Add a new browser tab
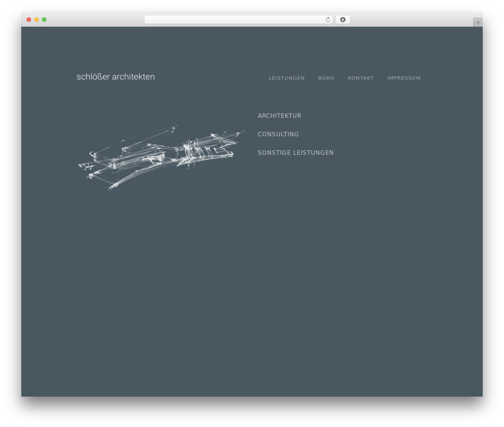This screenshot has width=504, height=427. pyautogui.click(x=478, y=22)
